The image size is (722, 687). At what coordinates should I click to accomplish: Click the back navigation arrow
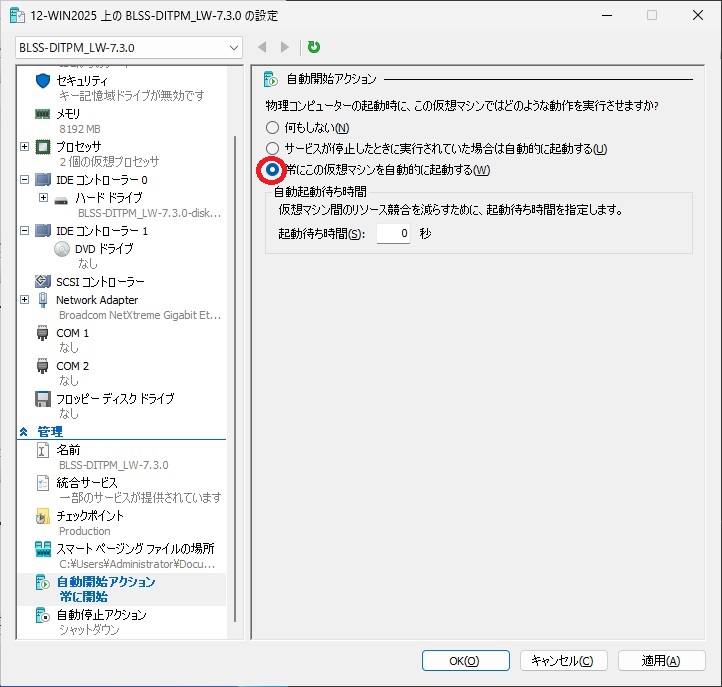262,47
